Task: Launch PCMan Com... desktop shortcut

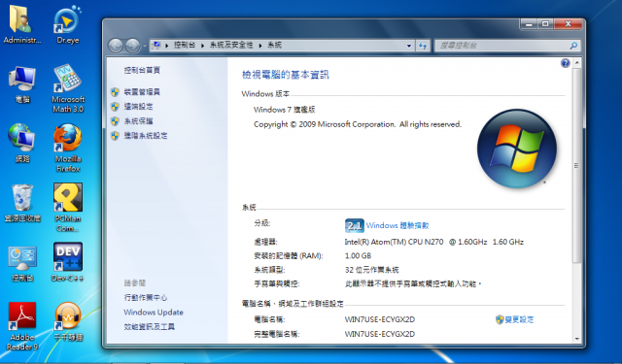Action: (68, 208)
